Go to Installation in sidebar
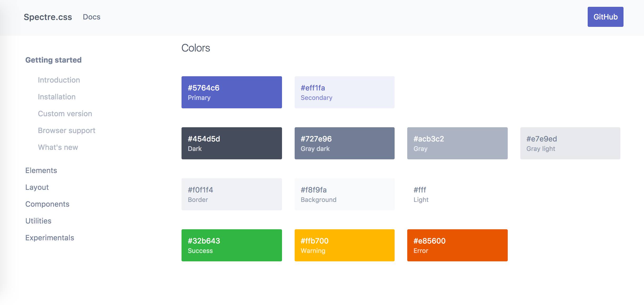The width and height of the screenshot is (644, 305). 57,97
